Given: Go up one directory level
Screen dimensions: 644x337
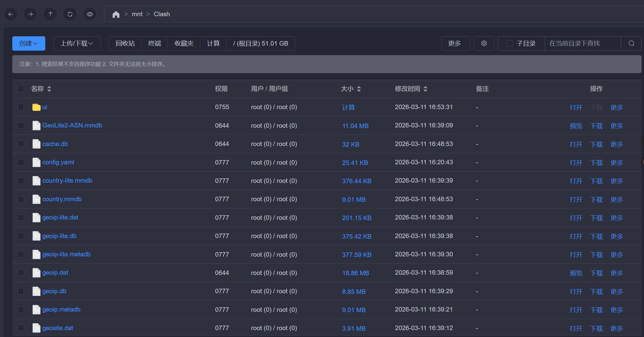Looking at the screenshot, I should pyautogui.click(x=50, y=14).
